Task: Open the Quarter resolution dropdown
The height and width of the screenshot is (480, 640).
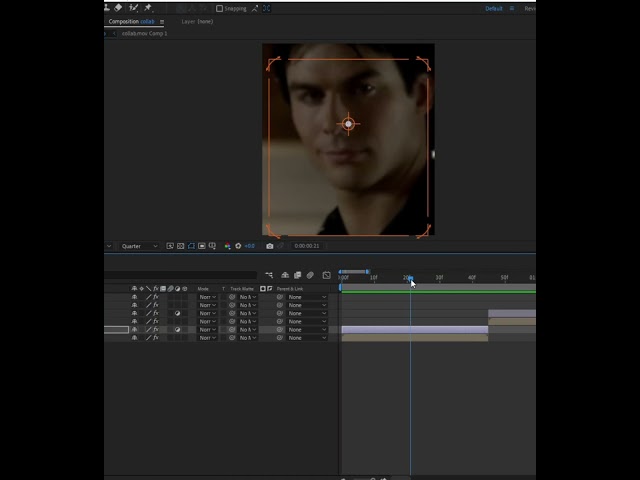Action: click(x=139, y=246)
